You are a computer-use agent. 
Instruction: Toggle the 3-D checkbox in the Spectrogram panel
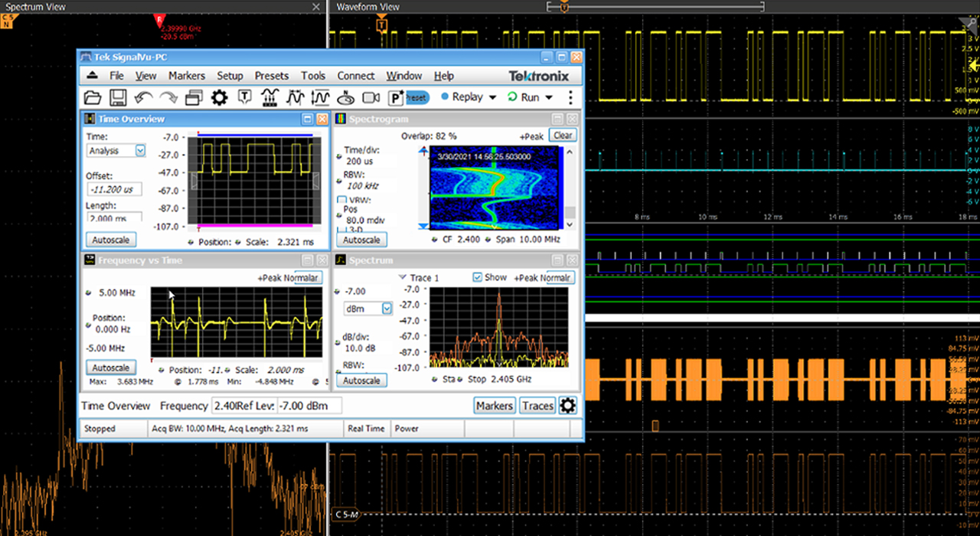point(342,227)
